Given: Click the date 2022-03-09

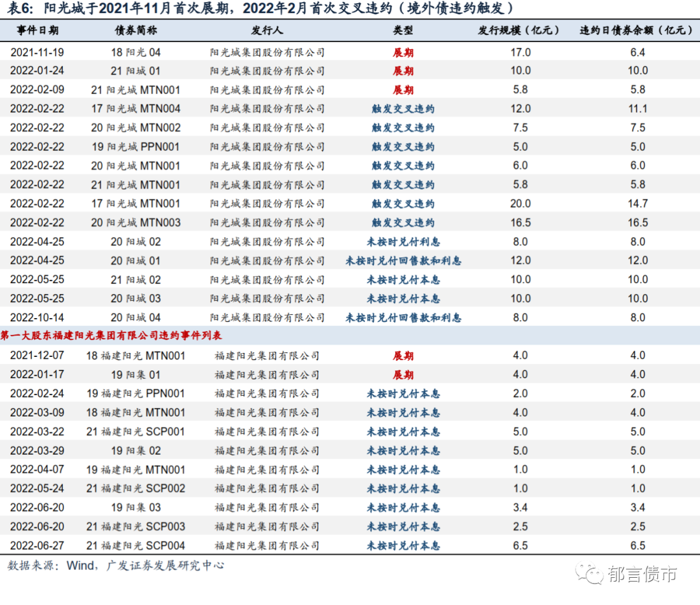Looking at the screenshot, I should pyautogui.click(x=37, y=413).
